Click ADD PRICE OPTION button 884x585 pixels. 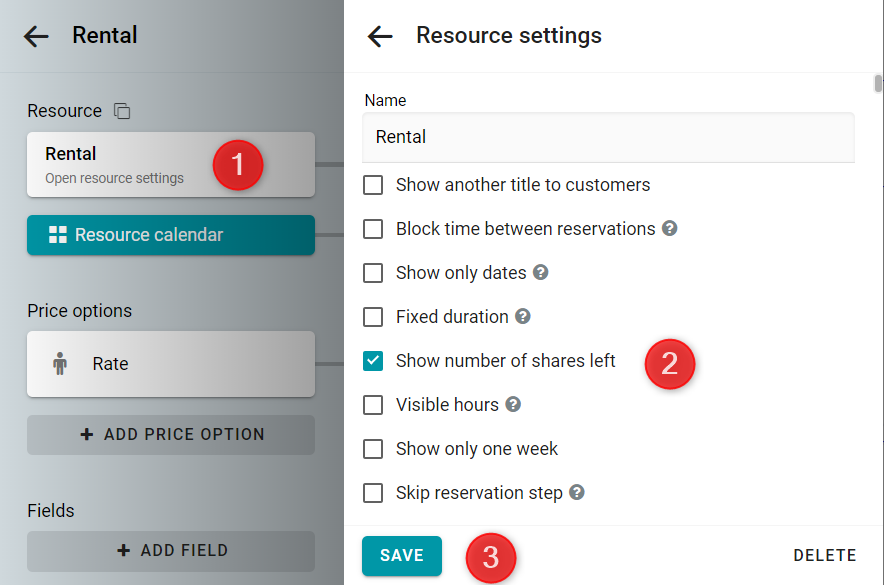click(171, 435)
